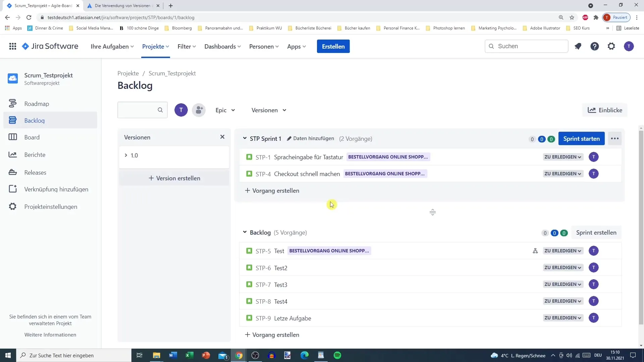Click assignee avatar on STP-7 row
This screenshot has height=362, width=644.
tap(594, 284)
